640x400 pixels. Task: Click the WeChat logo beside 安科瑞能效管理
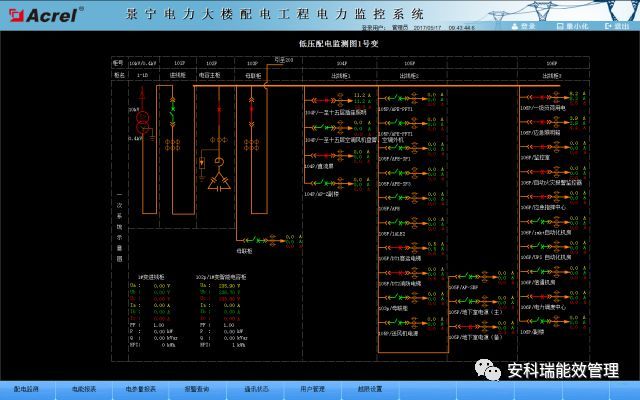(491, 369)
